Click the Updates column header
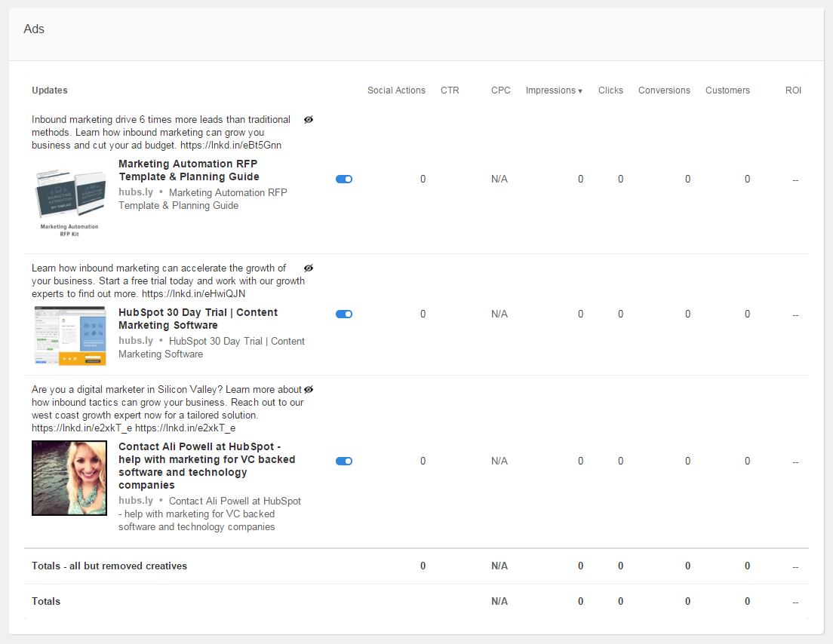833x644 pixels. pyautogui.click(x=49, y=90)
